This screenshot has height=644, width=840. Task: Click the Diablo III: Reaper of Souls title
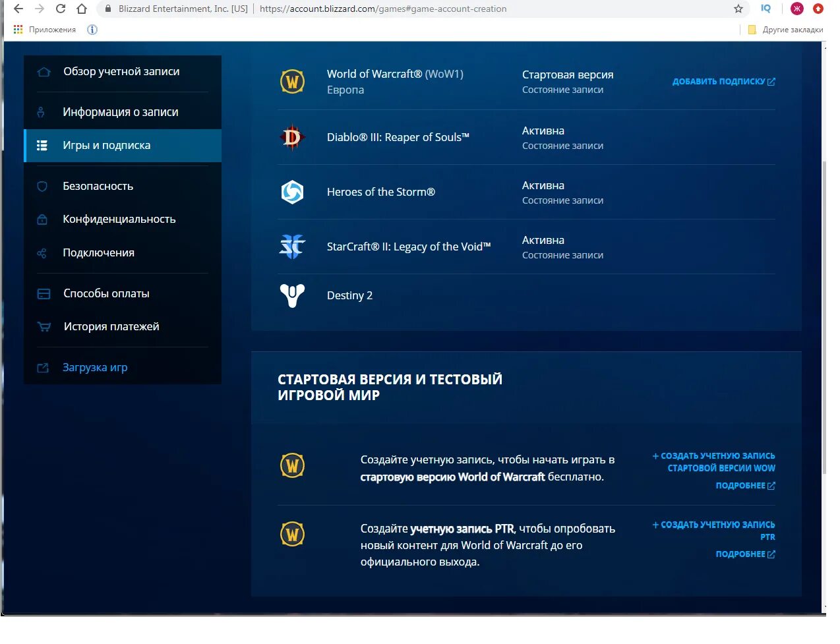click(x=398, y=137)
